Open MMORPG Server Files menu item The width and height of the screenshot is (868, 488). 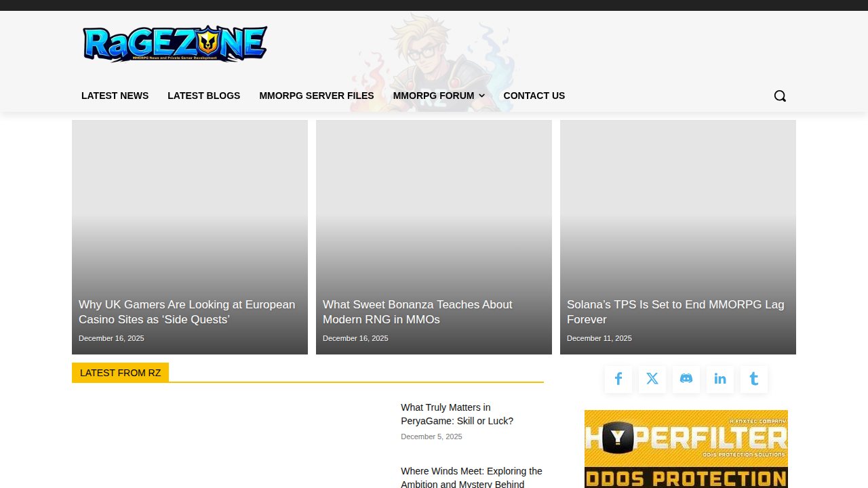317,96
